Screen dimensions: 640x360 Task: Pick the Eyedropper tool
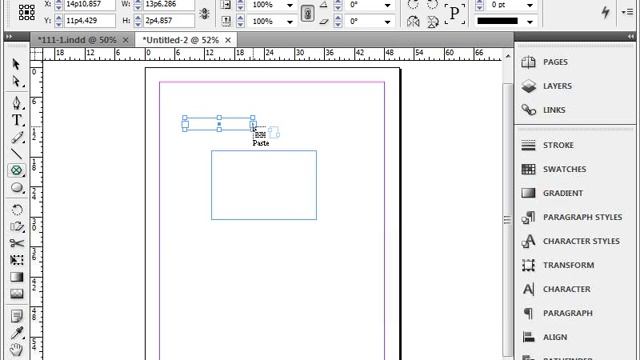(17, 333)
